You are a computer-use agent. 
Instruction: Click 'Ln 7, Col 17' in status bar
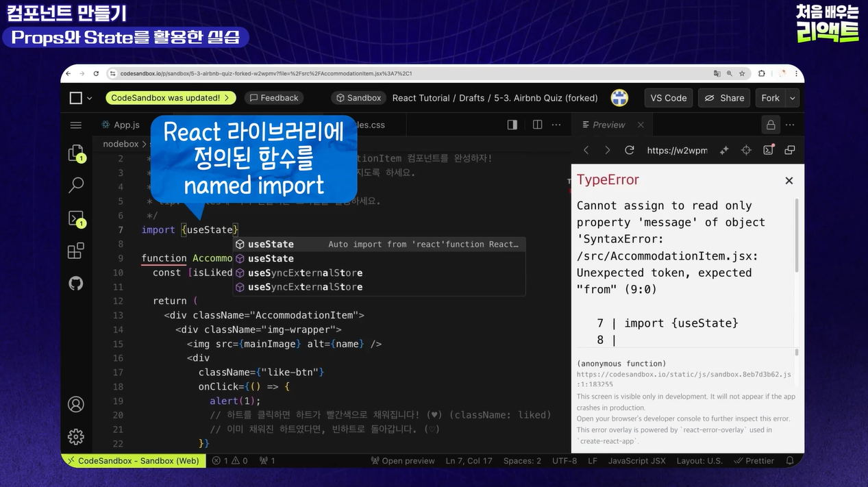pyautogui.click(x=469, y=461)
